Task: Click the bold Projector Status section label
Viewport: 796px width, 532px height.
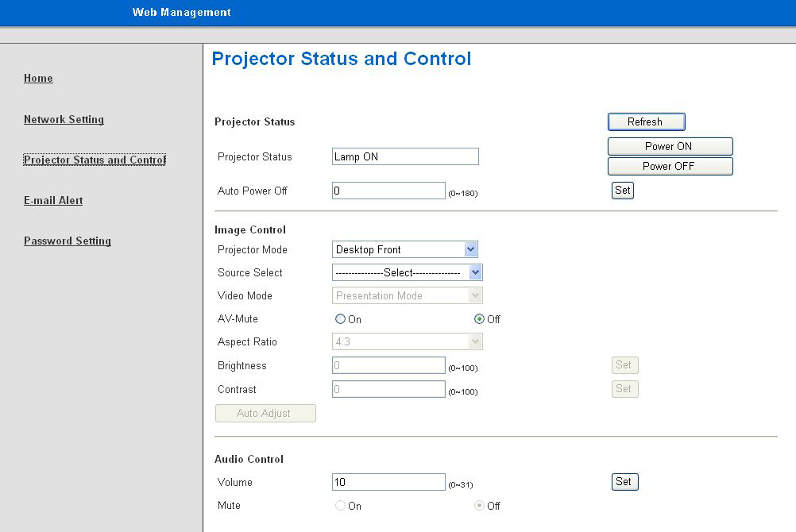Action: tap(255, 121)
